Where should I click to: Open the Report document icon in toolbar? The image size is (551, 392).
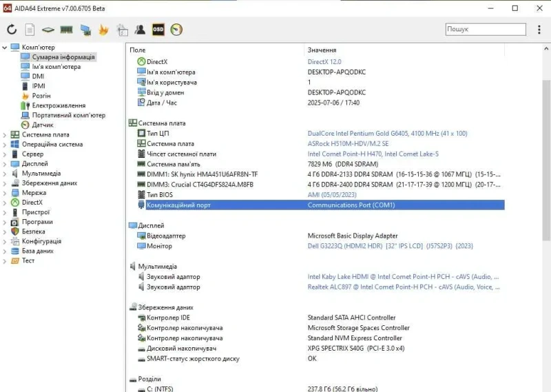[x=30, y=30]
